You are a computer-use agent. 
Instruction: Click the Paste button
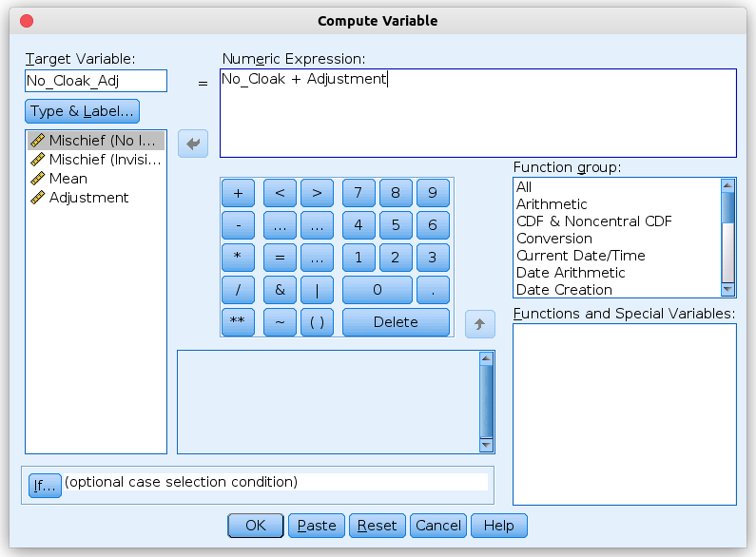pyautogui.click(x=317, y=526)
